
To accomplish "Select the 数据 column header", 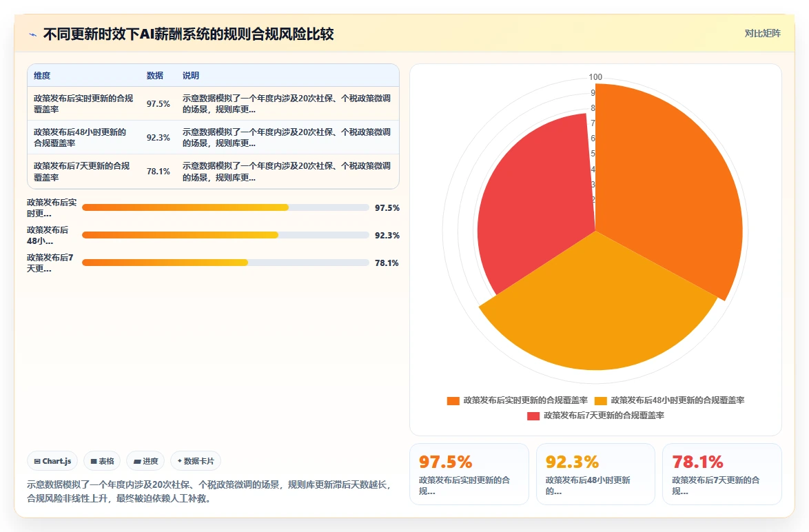I will [155, 75].
